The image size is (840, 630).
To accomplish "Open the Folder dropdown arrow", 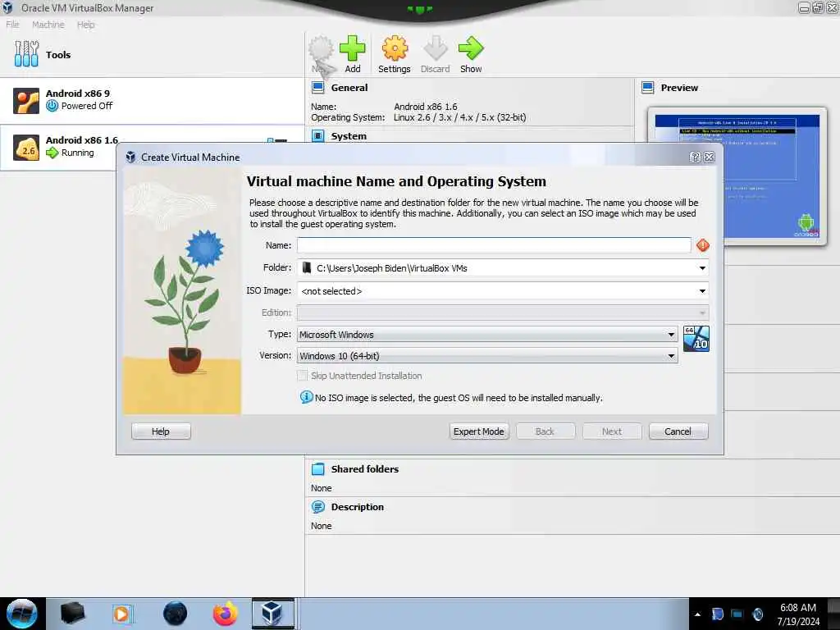I will (x=702, y=268).
